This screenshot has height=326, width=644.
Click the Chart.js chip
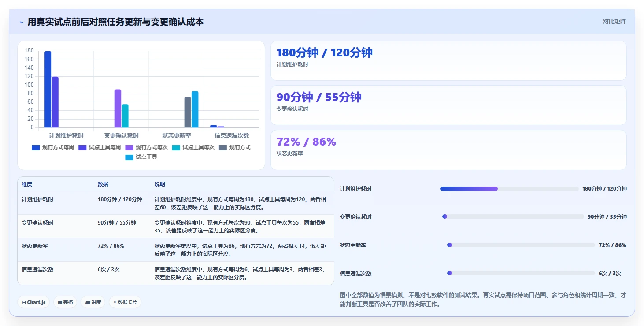tap(33, 302)
